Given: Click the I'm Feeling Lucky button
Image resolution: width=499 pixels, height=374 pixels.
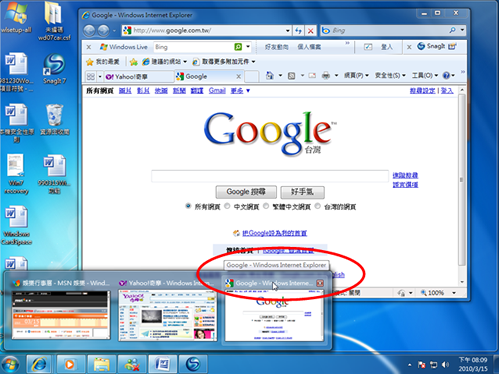Looking at the screenshot, I should pos(302,192).
